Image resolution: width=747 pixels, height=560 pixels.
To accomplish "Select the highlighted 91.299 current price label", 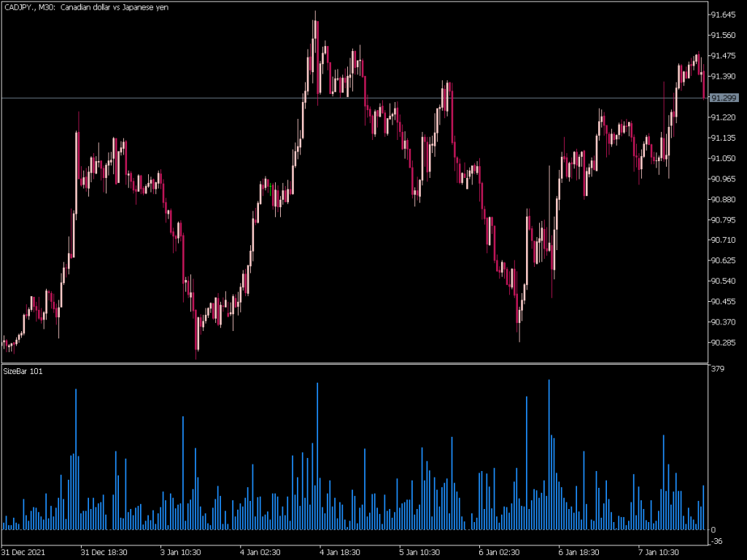I will point(723,98).
